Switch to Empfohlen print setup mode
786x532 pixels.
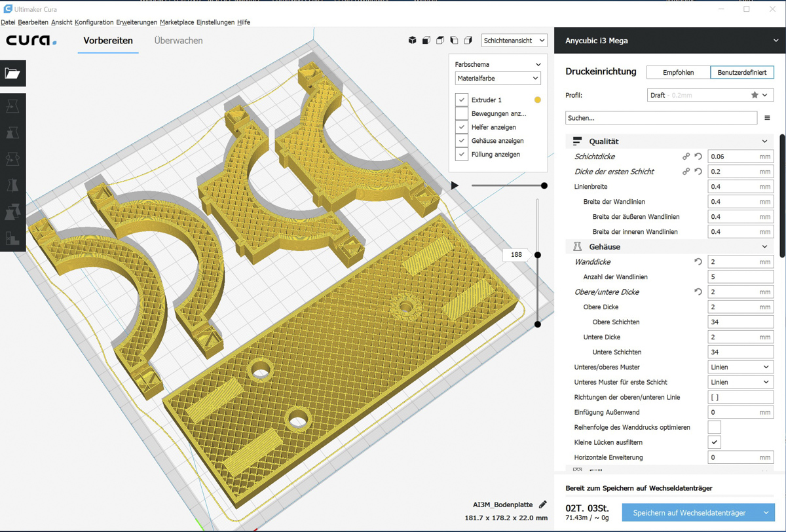coord(678,72)
